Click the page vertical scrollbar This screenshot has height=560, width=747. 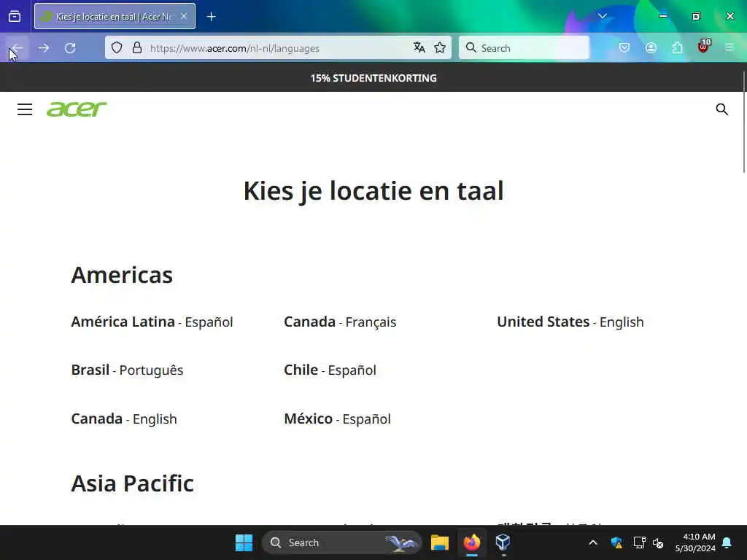[x=743, y=122]
